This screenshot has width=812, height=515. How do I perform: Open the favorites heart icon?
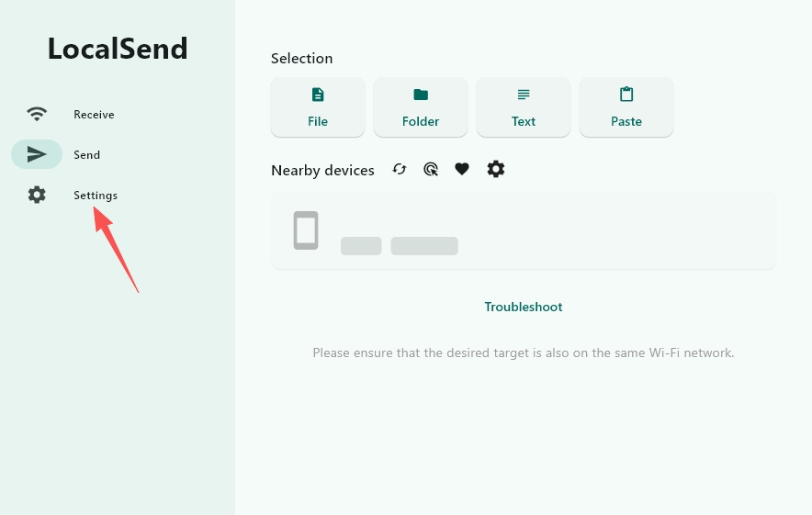(x=462, y=169)
